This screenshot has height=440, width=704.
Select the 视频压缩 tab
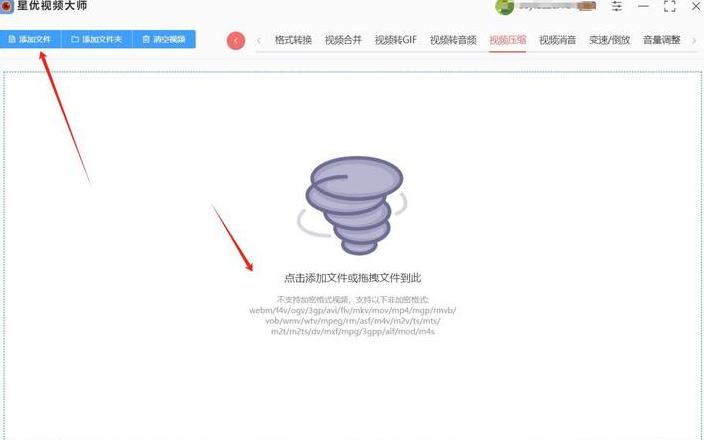507,40
